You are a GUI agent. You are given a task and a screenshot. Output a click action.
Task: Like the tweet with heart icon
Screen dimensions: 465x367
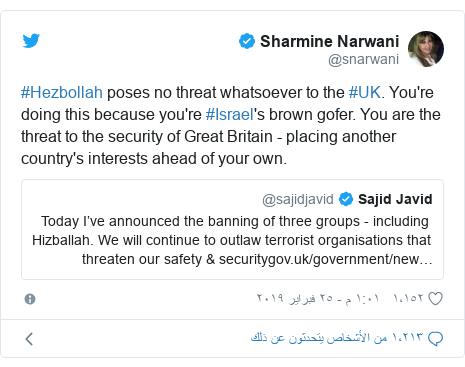435,298
